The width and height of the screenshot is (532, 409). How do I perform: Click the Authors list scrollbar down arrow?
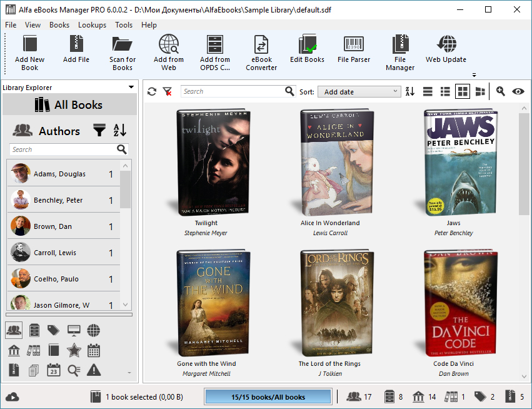125,305
